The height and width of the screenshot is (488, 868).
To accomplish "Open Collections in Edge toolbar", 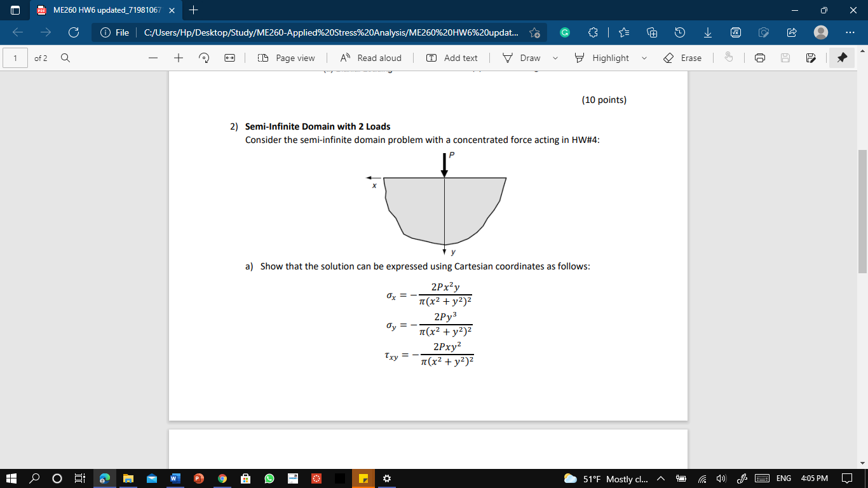I will [x=652, y=32].
